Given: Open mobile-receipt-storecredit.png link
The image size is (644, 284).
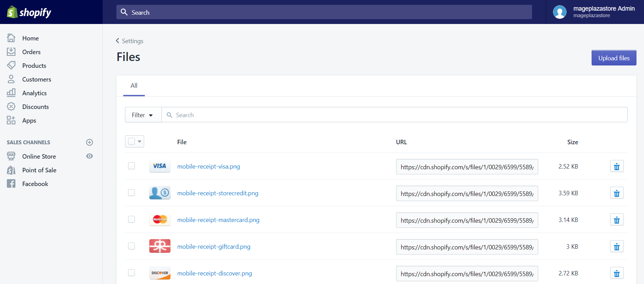Looking at the screenshot, I should pos(218,193).
